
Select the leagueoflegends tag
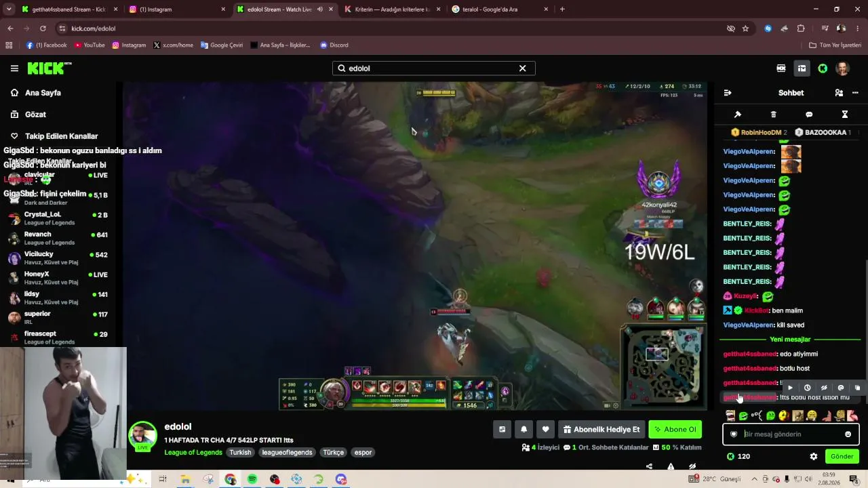click(287, 453)
